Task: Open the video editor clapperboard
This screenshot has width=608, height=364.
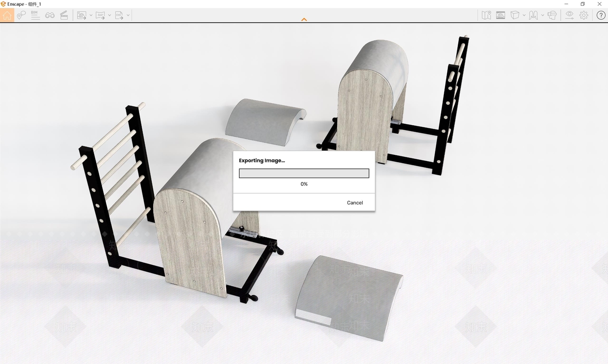Action: point(64,15)
